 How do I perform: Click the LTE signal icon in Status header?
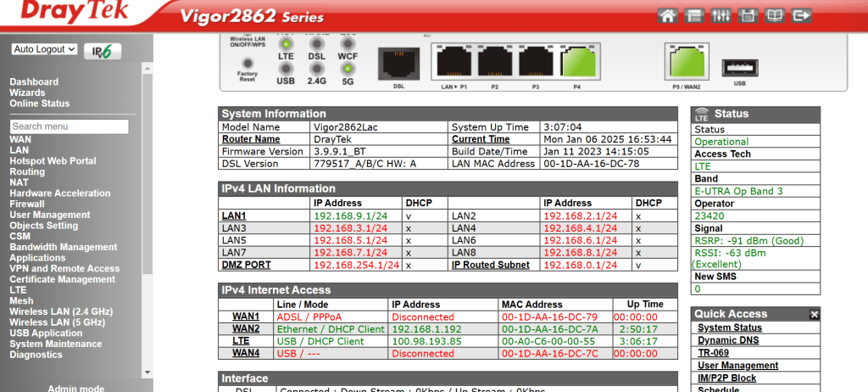701,114
